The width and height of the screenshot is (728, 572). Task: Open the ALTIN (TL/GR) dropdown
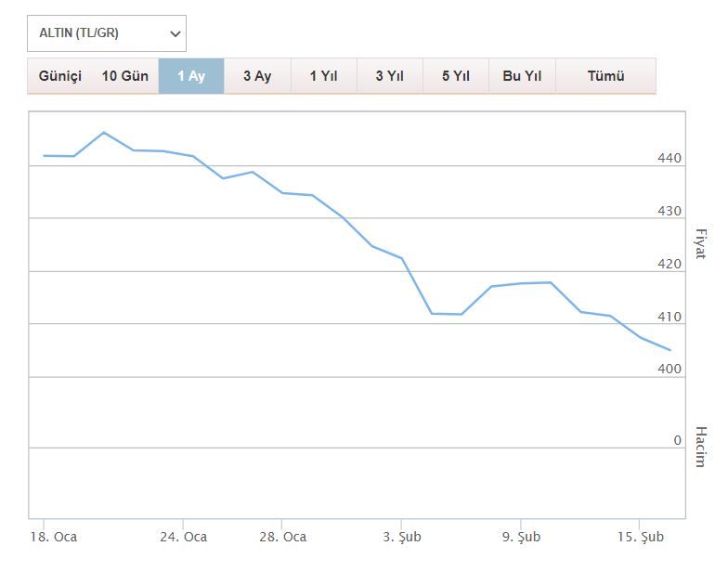(x=107, y=33)
